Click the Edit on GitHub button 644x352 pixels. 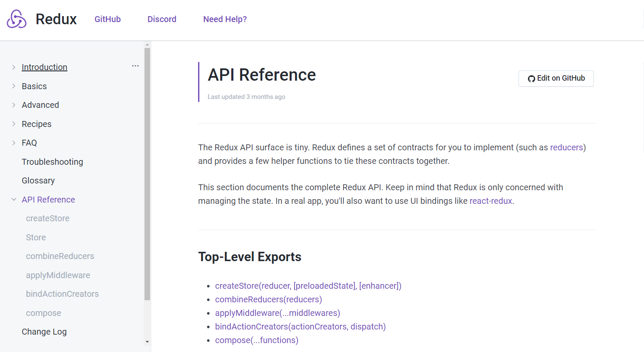(556, 79)
